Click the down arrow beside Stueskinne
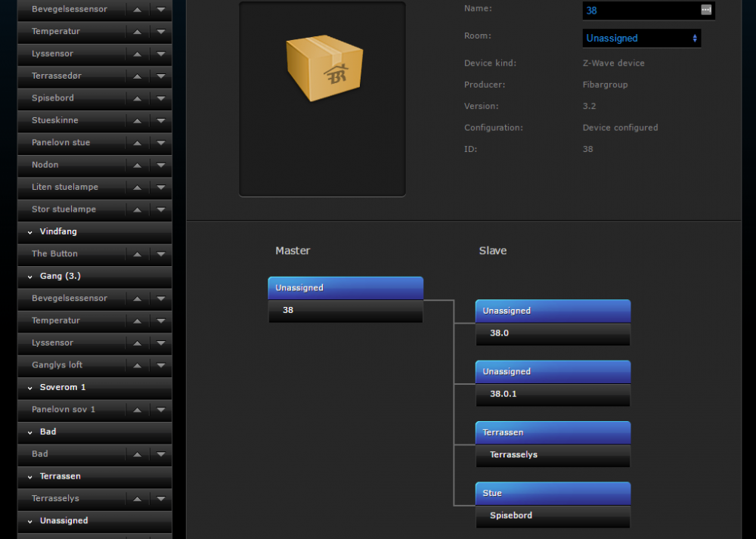The width and height of the screenshot is (756, 539). [161, 121]
